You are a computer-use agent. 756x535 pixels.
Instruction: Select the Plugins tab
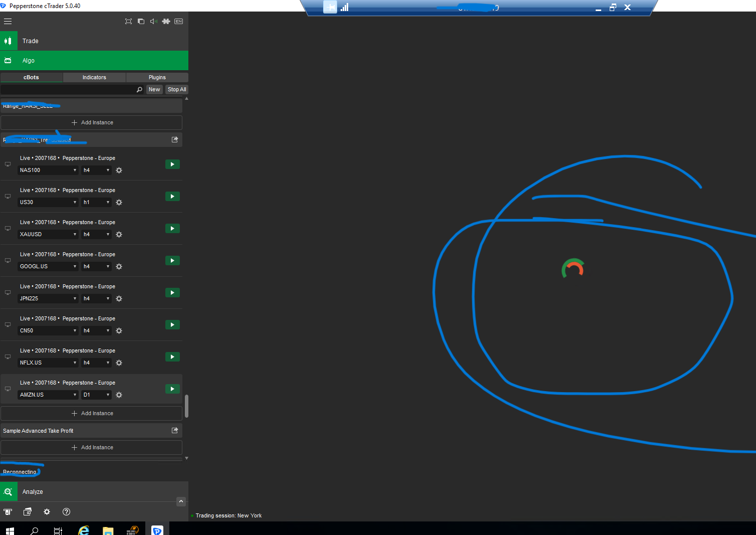coord(157,77)
